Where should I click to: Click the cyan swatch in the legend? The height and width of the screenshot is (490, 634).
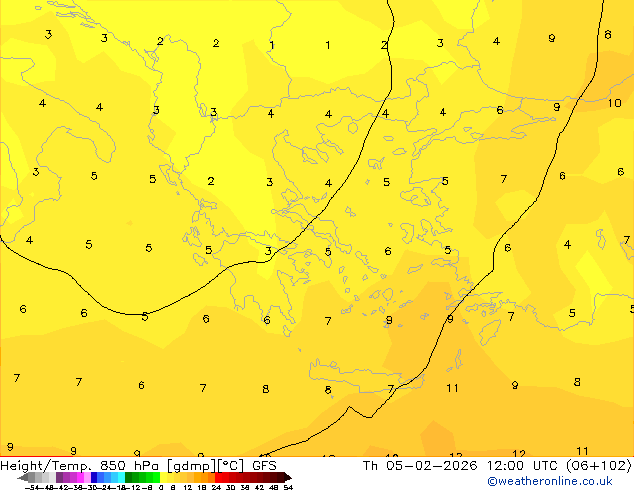(x=121, y=477)
